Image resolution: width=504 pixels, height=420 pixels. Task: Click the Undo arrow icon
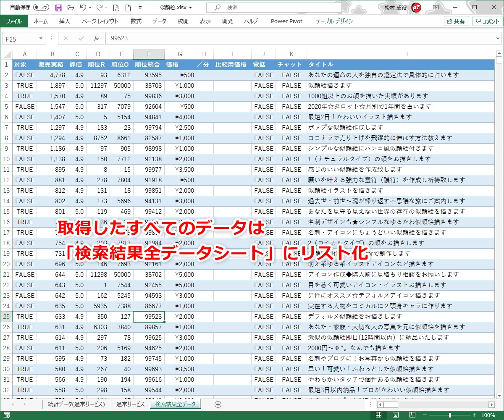click(83, 8)
